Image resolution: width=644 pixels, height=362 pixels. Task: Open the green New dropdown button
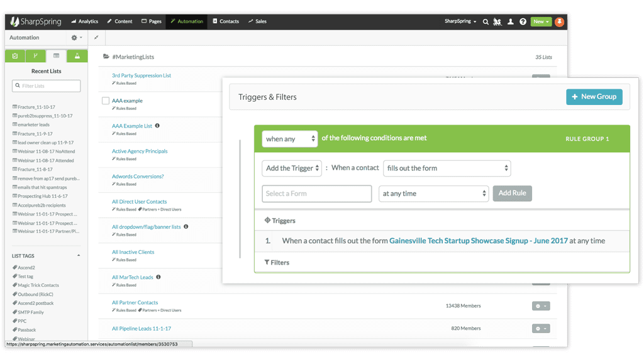541,21
